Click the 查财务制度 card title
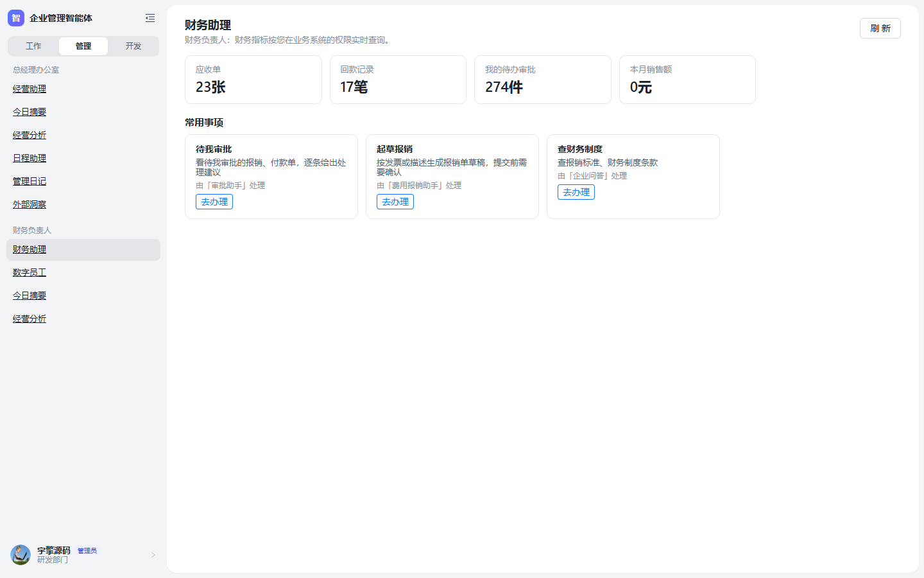This screenshot has height=578, width=924. [580, 149]
